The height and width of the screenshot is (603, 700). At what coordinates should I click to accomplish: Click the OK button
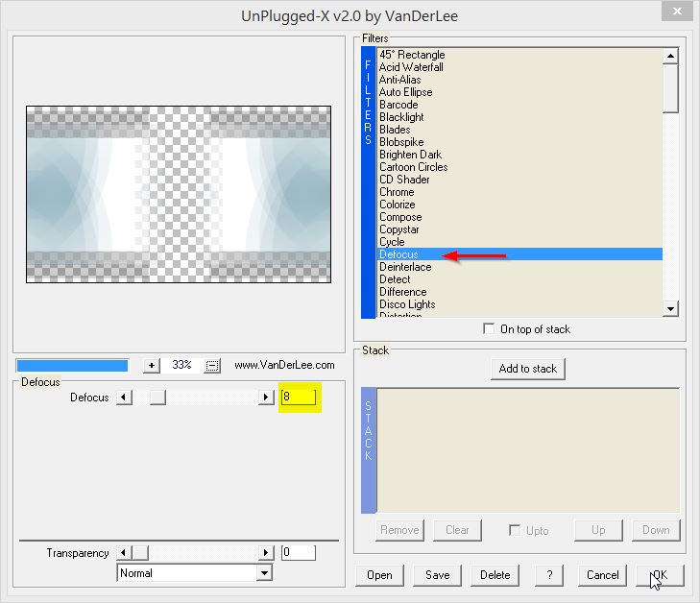(660, 575)
